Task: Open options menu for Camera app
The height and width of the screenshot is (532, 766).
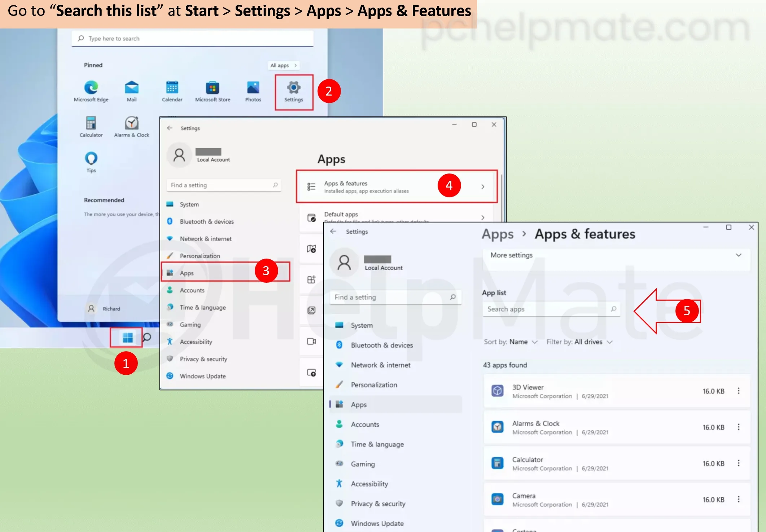Action: pyautogui.click(x=739, y=499)
